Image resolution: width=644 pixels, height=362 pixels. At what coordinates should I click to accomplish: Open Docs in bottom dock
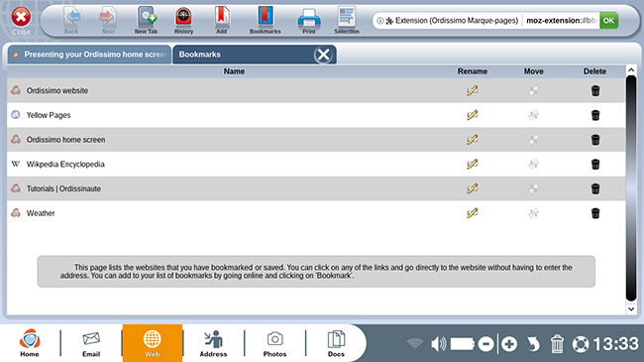click(x=336, y=343)
